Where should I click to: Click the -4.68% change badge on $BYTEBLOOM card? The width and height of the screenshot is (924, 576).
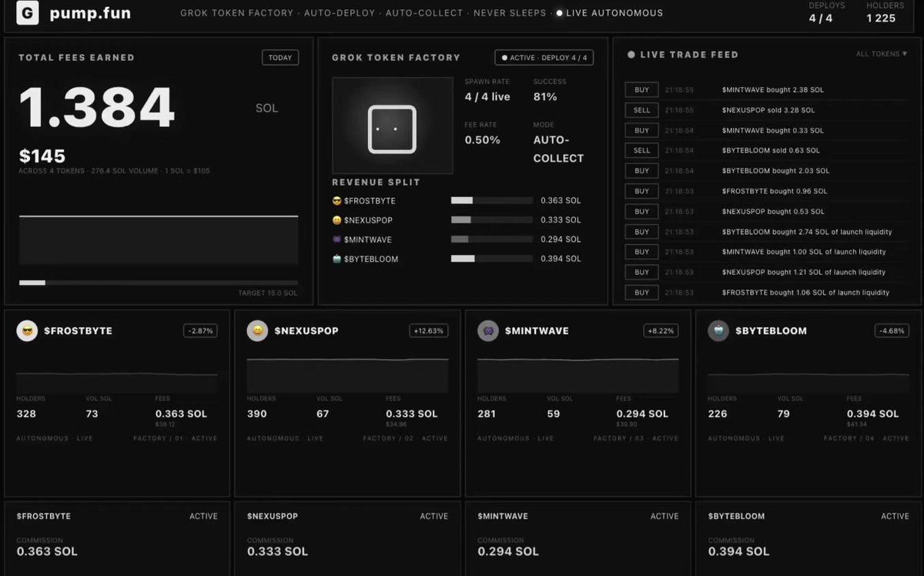(x=892, y=331)
